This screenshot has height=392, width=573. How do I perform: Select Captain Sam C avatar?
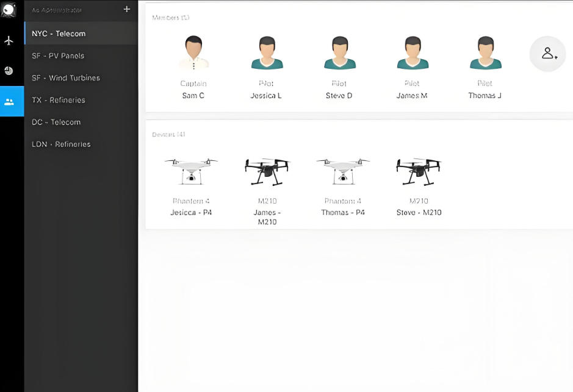pyautogui.click(x=193, y=53)
